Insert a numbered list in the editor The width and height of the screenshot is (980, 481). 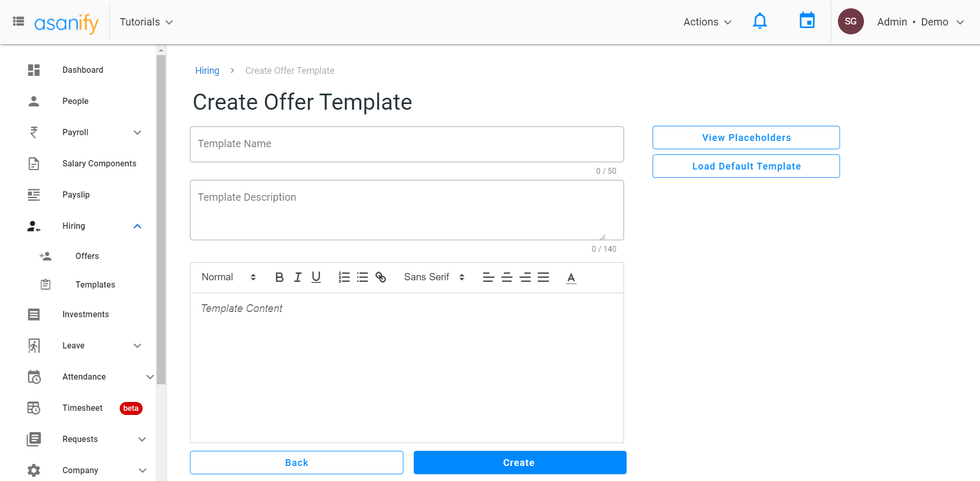pos(344,277)
